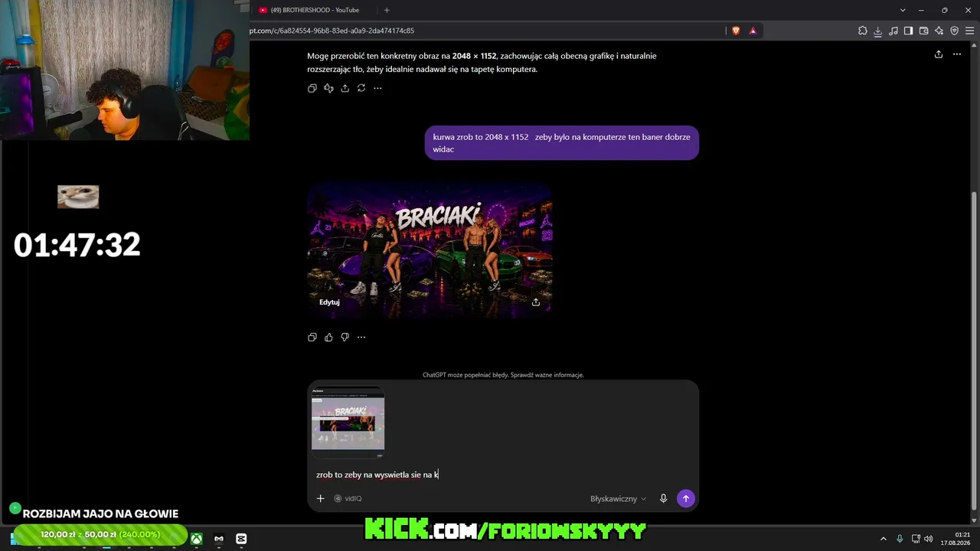Focus the message text input field
The image size is (980, 551).
tap(503, 475)
